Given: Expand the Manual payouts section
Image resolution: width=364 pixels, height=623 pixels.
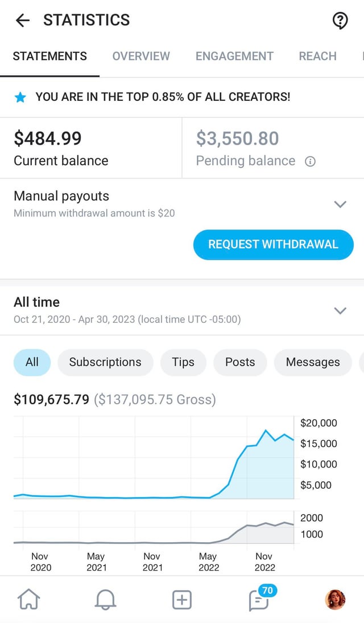Looking at the screenshot, I should point(340,204).
